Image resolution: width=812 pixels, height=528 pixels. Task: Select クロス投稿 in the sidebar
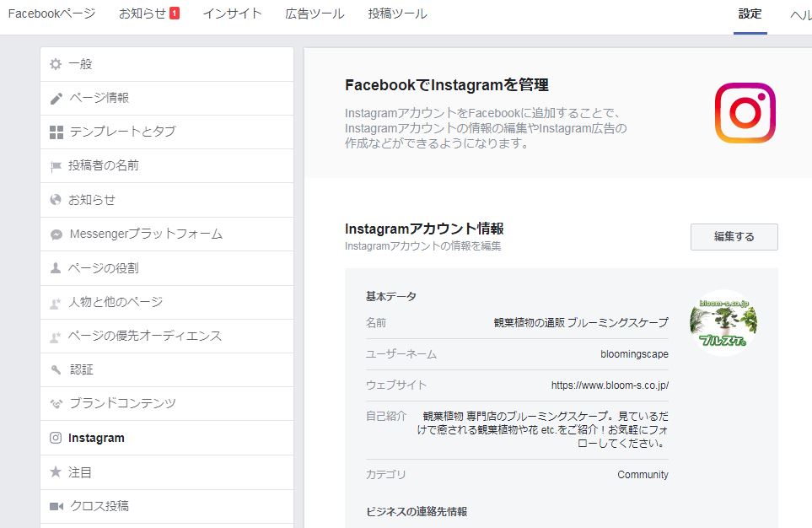click(x=167, y=506)
